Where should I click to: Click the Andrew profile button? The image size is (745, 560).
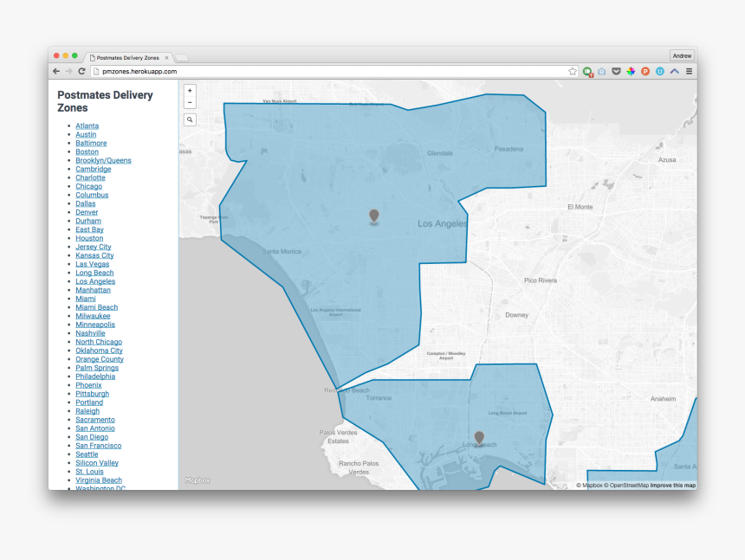click(683, 55)
